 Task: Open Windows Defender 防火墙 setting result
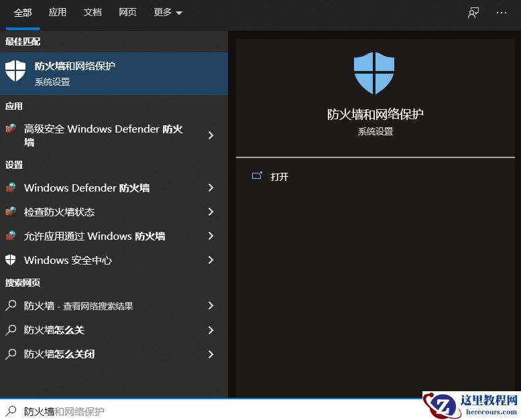click(x=114, y=188)
